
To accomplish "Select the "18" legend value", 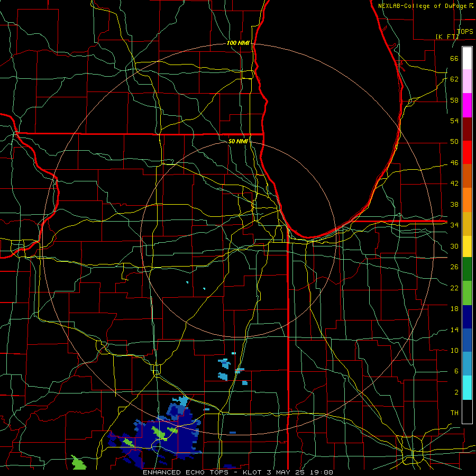I will (454, 309).
